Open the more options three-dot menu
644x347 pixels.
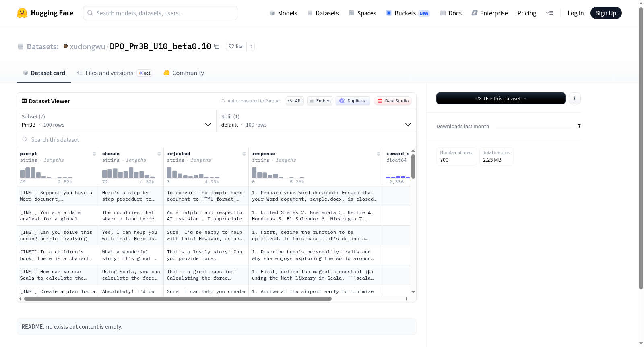pos(575,98)
